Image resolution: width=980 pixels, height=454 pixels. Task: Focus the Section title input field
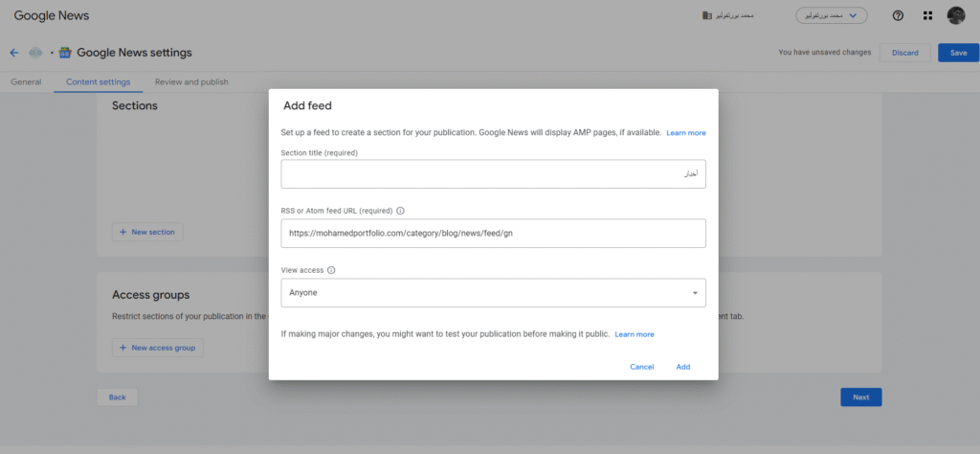coord(493,174)
